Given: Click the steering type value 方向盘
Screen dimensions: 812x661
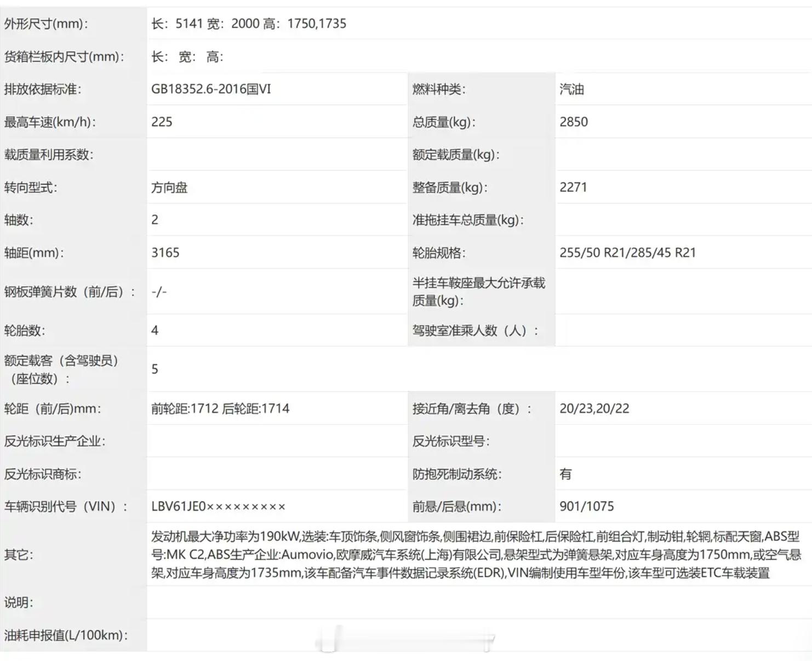Looking at the screenshot, I should click(169, 187).
